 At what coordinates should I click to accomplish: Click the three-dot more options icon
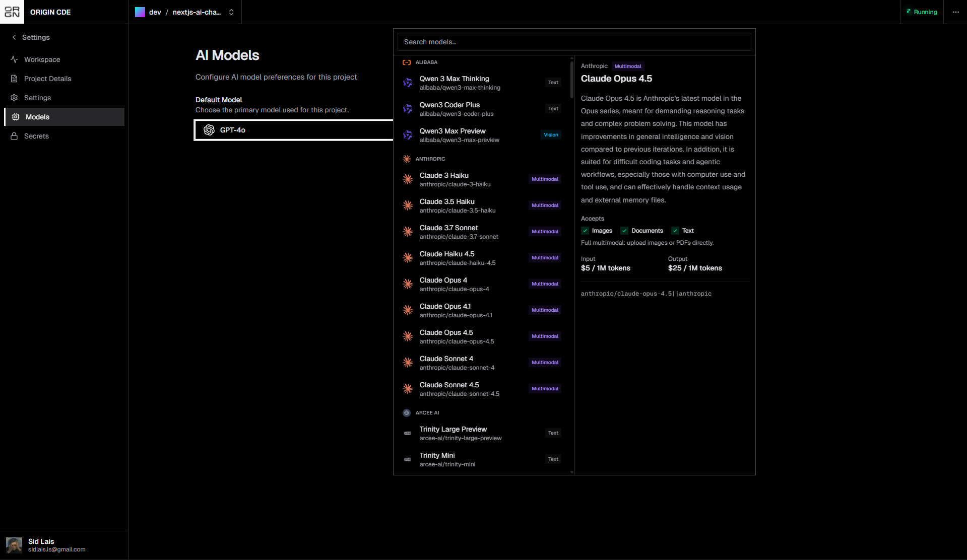tap(955, 12)
